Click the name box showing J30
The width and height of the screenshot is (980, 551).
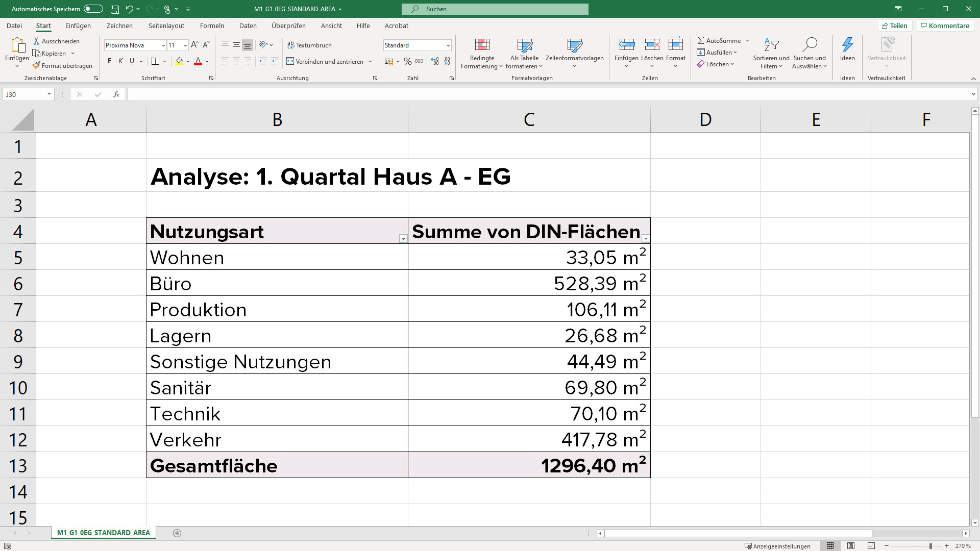(x=24, y=94)
